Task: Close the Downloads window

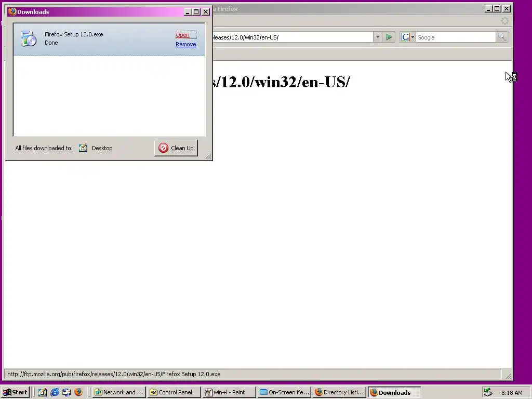Action: pyautogui.click(x=206, y=12)
